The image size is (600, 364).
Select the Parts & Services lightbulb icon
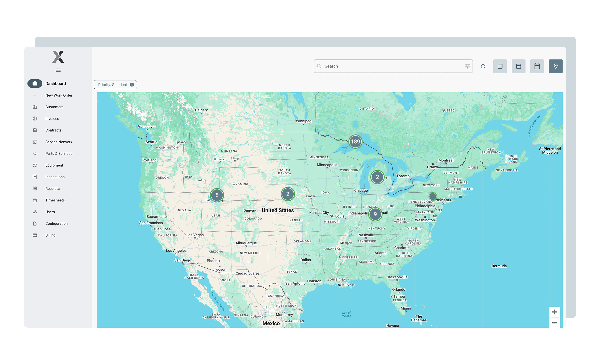[35, 154]
